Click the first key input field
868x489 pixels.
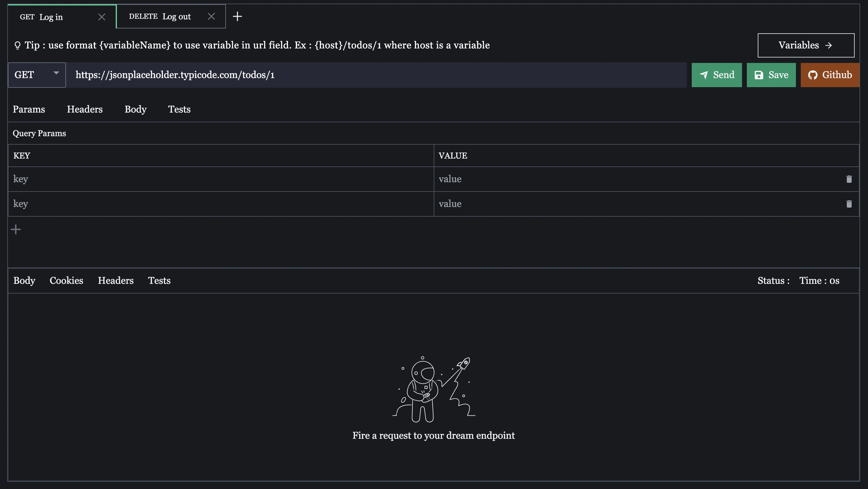[221, 179]
